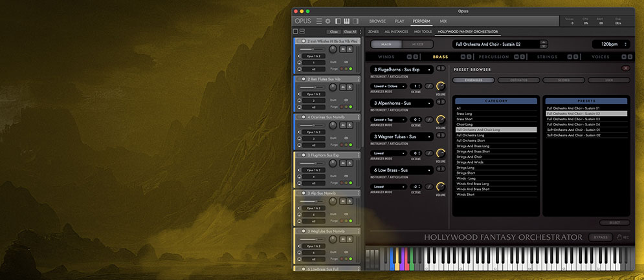
Task: Open 3 Alpenhorns - Sus instrument dropdown
Action: 402,103
